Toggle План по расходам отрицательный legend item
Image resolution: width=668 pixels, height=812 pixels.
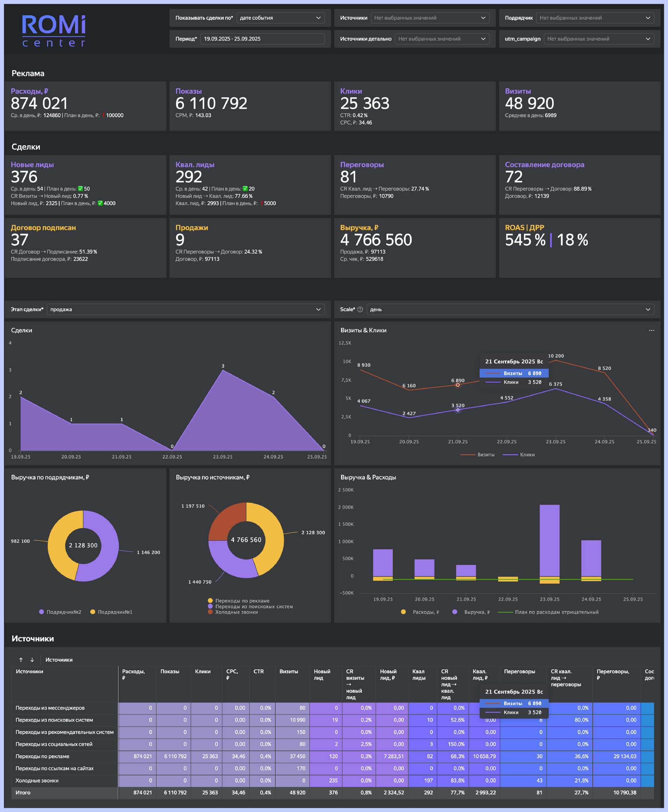pos(548,612)
